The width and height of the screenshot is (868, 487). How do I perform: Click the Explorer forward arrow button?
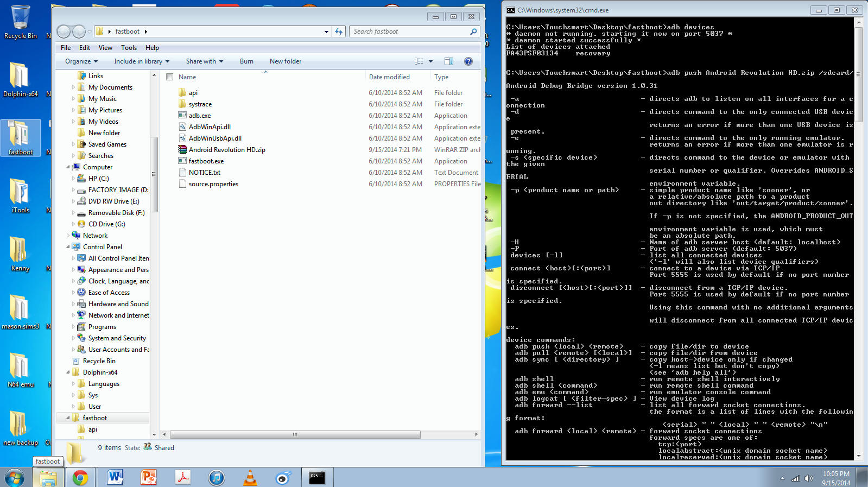pyautogui.click(x=79, y=31)
